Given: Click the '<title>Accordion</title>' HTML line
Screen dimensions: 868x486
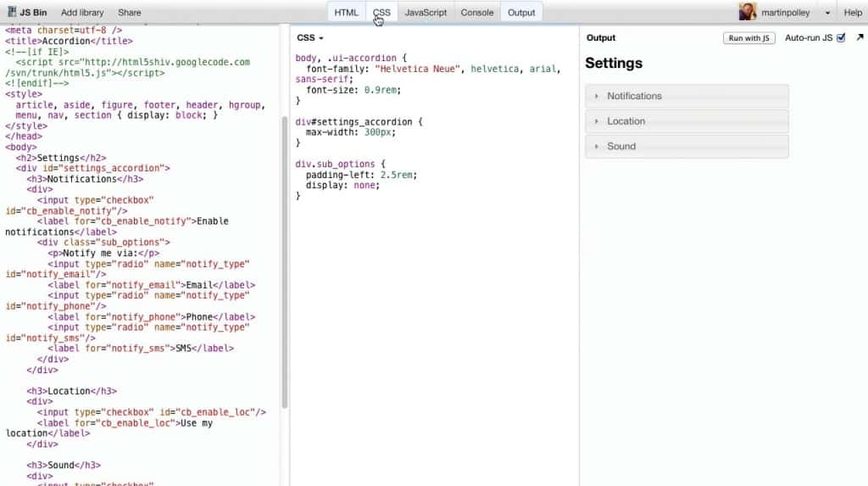Looking at the screenshot, I should coord(69,41).
